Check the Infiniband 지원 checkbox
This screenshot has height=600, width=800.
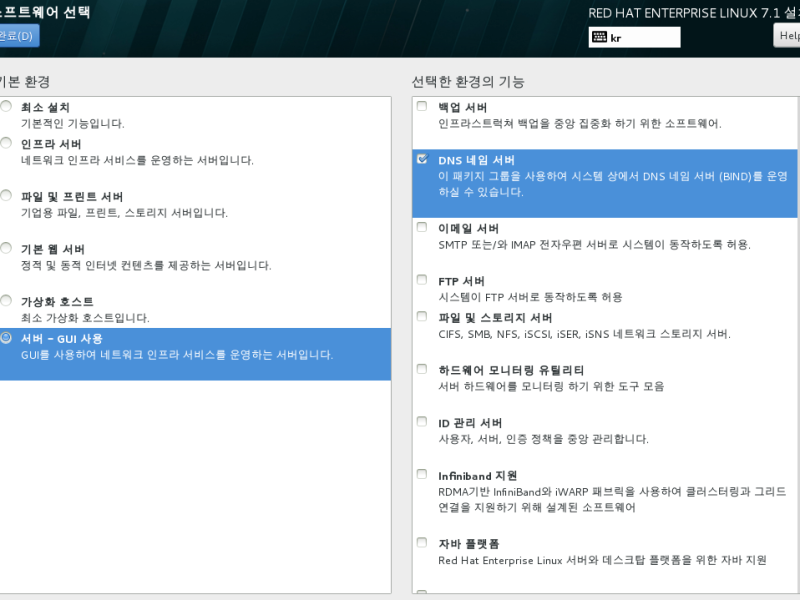click(x=422, y=474)
